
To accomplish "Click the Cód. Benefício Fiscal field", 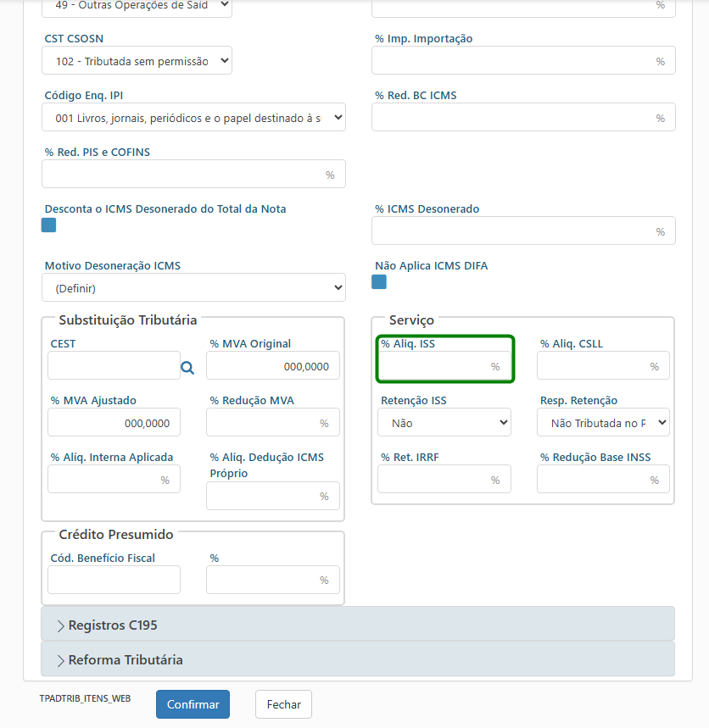I will tap(114, 580).
